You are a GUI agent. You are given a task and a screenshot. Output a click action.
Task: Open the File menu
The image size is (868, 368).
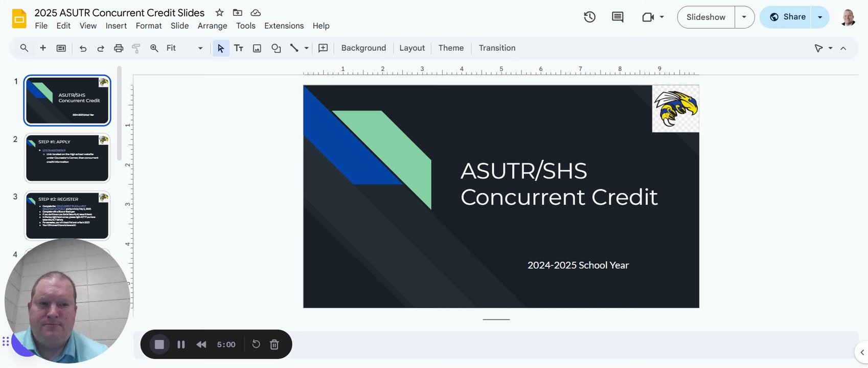(41, 26)
